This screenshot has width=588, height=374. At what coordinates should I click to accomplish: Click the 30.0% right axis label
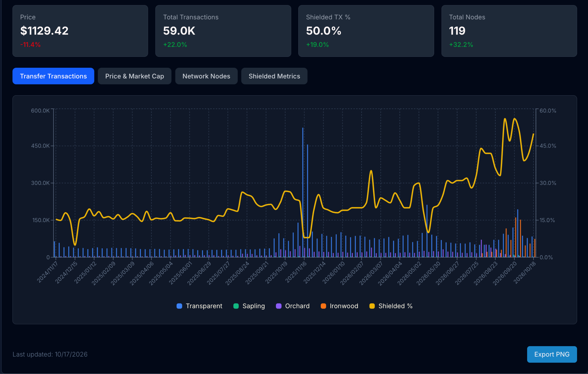(548, 183)
